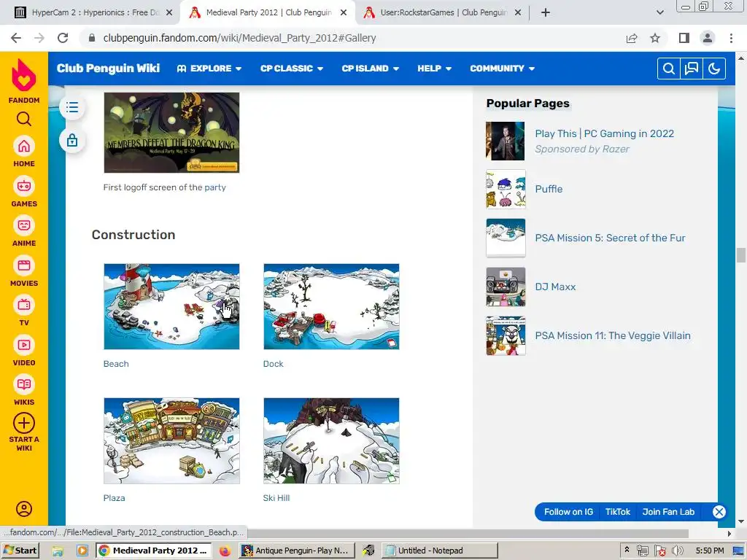Open the Wikis section icon

pos(24,385)
